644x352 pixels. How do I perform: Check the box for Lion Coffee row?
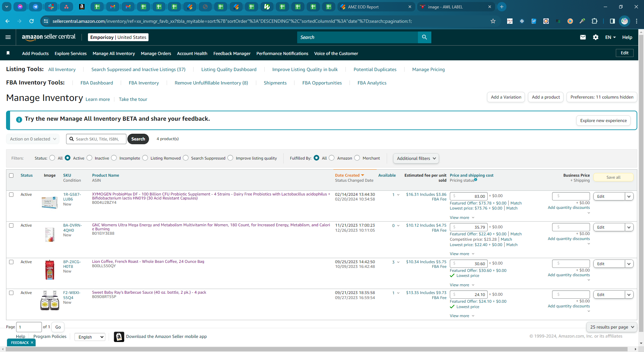pyautogui.click(x=11, y=262)
